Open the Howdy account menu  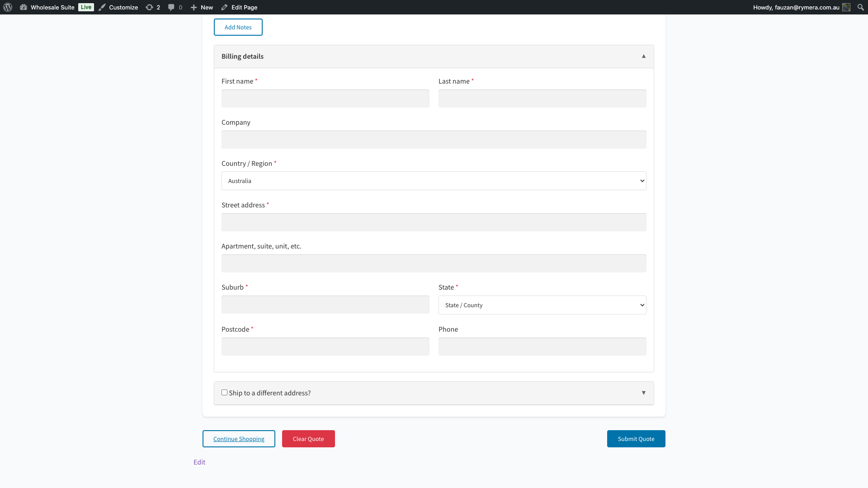tap(796, 7)
